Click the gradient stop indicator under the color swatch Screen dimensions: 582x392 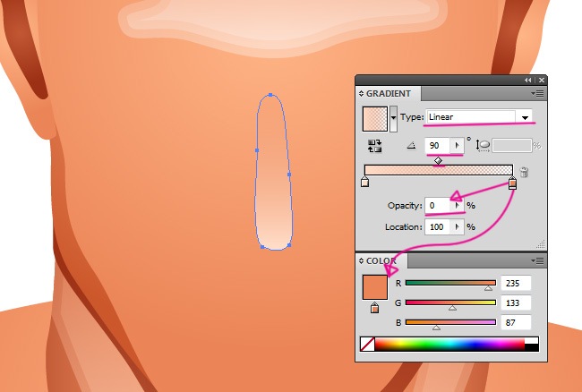(x=374, y=308)
